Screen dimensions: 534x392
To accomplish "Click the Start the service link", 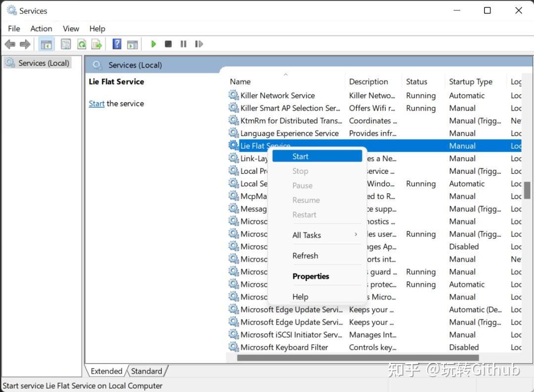I will [x=96, y=103].
